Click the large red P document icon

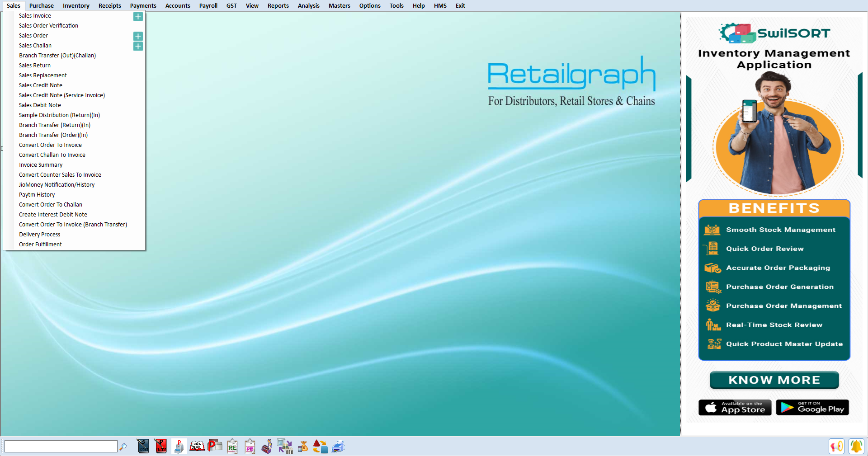(215, 446)
